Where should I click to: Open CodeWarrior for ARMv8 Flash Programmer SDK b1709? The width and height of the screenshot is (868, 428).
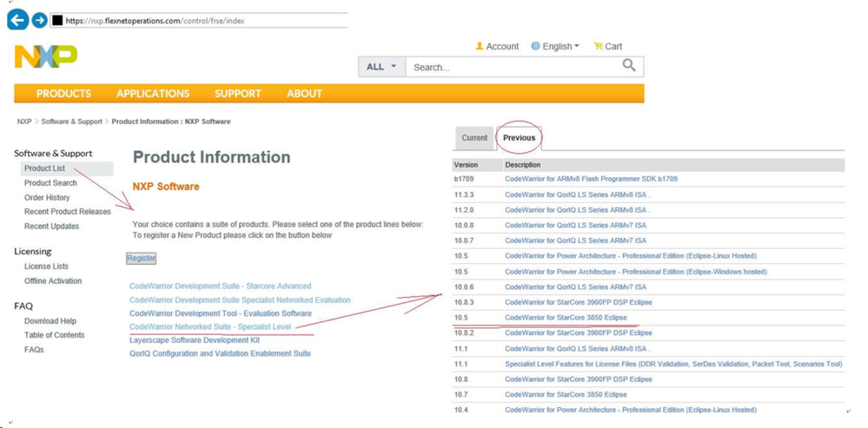[x=591, y=179]
